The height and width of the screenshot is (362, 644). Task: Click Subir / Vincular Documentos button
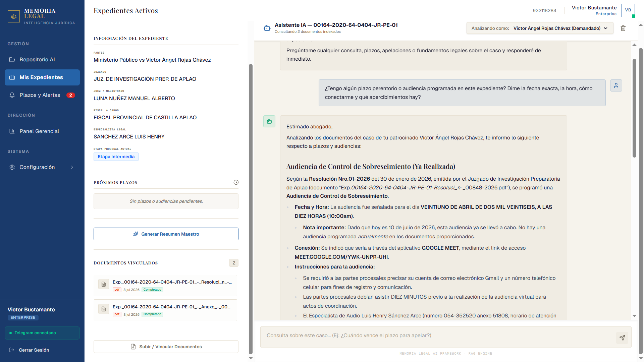pos(166,347)
